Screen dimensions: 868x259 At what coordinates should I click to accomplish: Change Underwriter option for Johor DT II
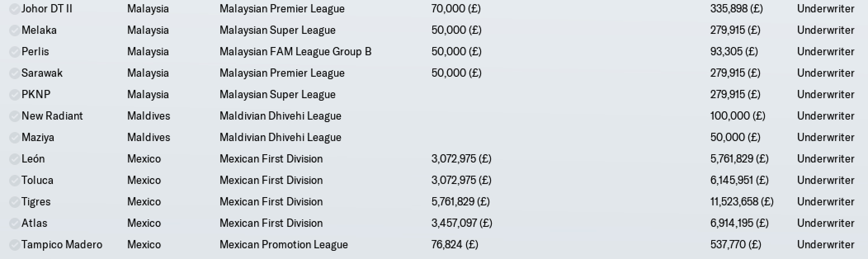pyautogui.click(x=826, y=9)
